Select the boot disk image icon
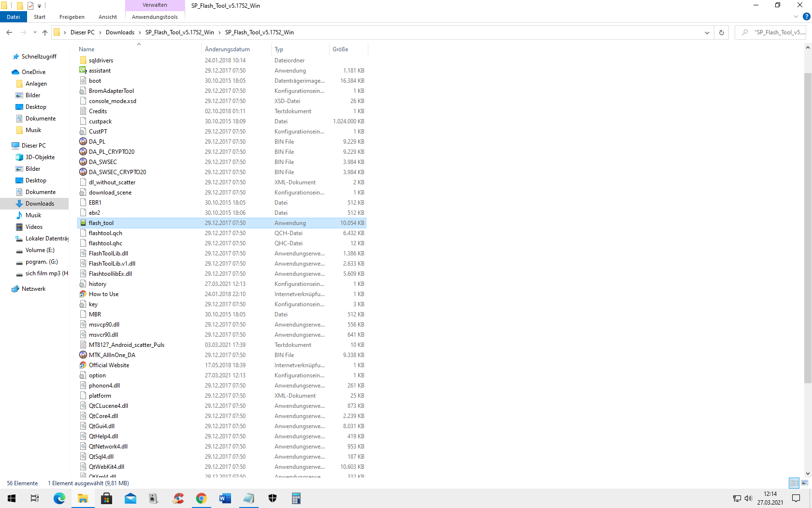This screenshot has width=812, height=508. pos(83,80)
